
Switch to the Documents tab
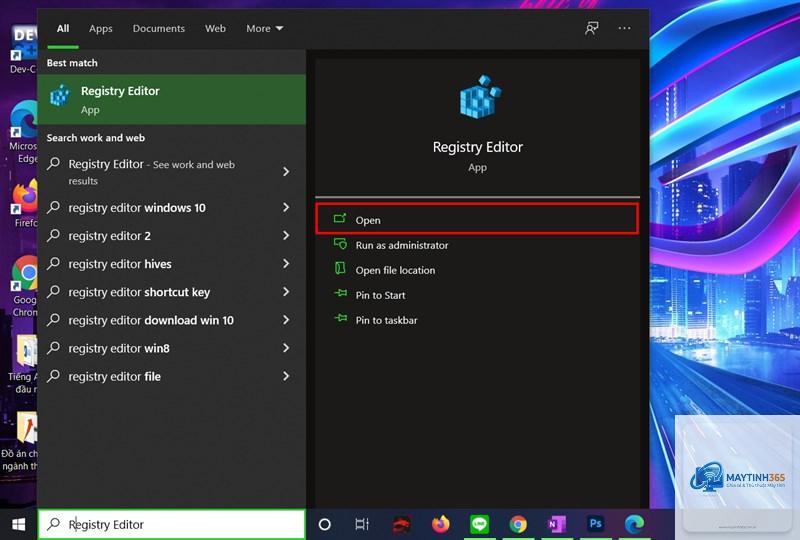click(x=159, y=29)
